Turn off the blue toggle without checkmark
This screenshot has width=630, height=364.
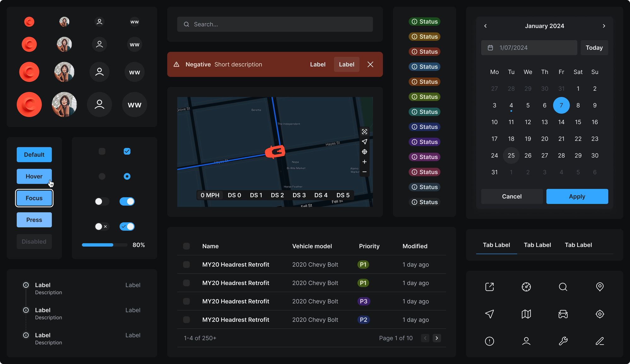tap(127, 202)
